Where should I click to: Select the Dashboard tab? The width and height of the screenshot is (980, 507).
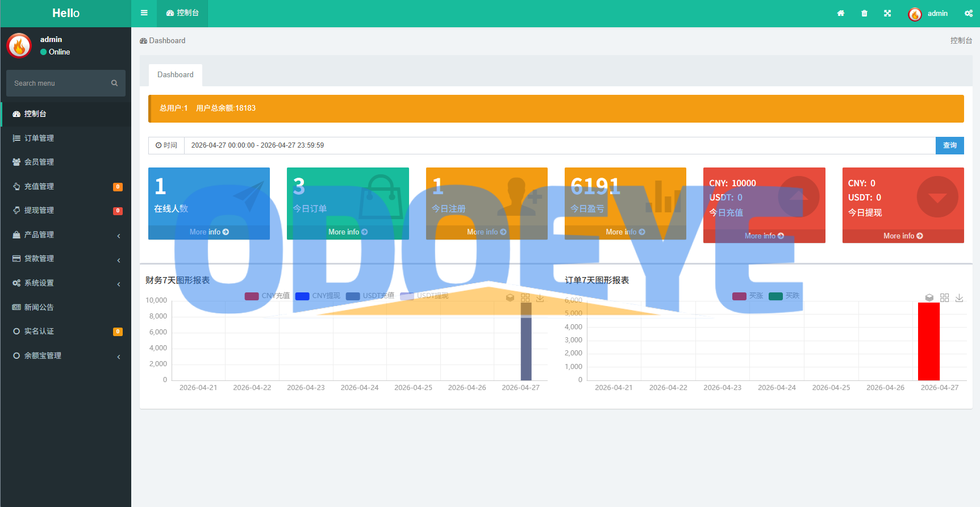point(176,75)
